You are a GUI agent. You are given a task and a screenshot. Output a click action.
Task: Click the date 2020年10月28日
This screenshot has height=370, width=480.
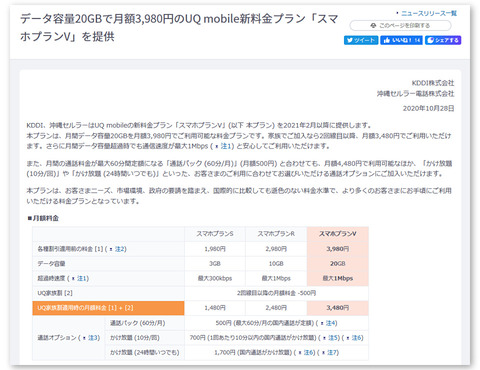click(x=428, y=108)
